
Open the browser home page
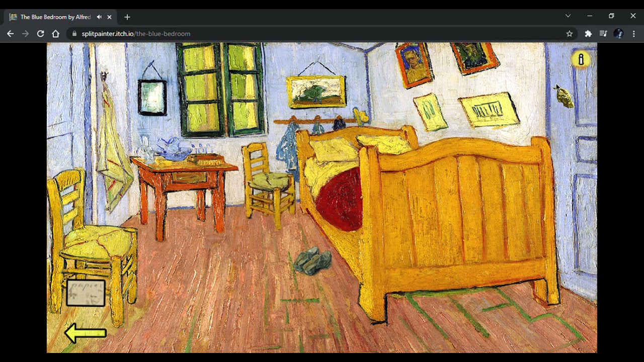coord(55,34)
